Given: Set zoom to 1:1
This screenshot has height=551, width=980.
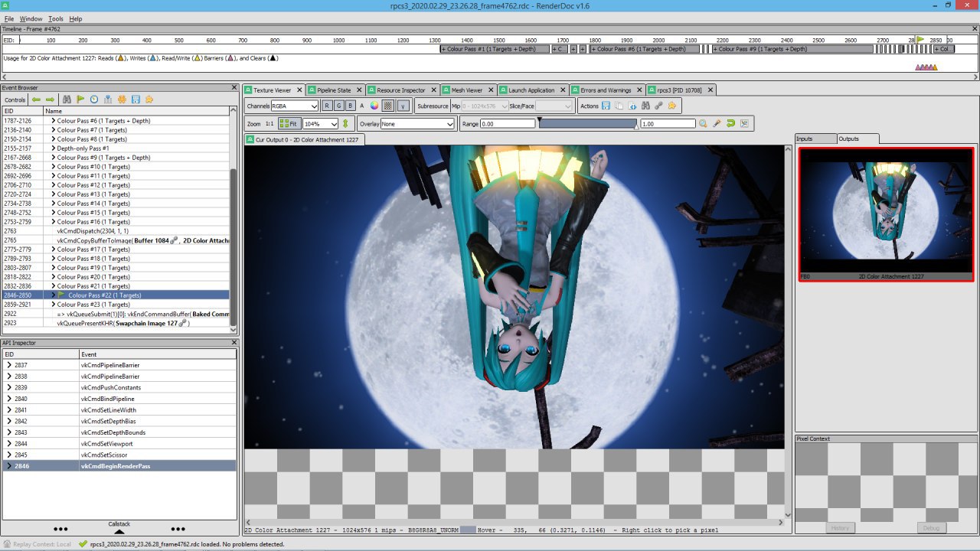Looking at the screenshot, I should pos(269,123).
